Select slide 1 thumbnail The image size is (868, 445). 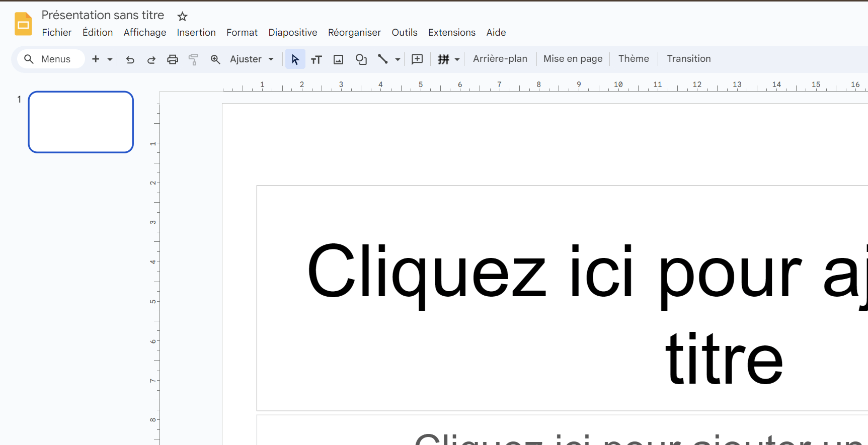pyautogui.click(x=81, y=122)
